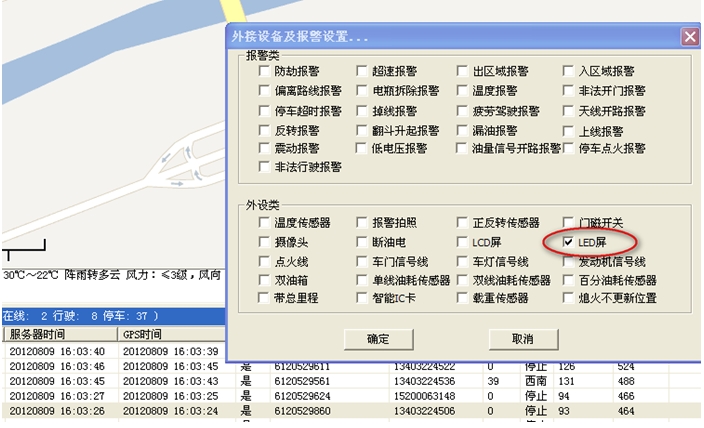The height and width of the screenshot is (428, 704).
Task: Close the 外接设备及报警设置 dialog
Action: tap(689, 37)
